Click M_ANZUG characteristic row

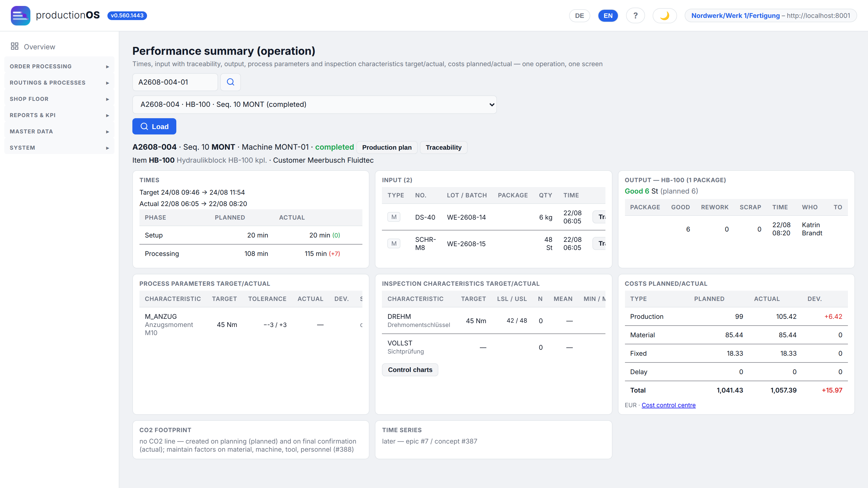(x=251, y=325)
